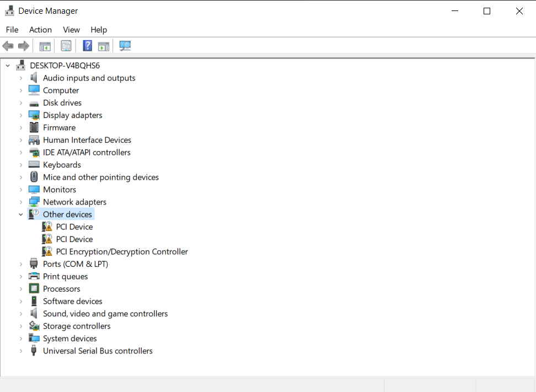Collapse the Other devices category
This screenshot has width=536, height=392.
click(21, 214)
